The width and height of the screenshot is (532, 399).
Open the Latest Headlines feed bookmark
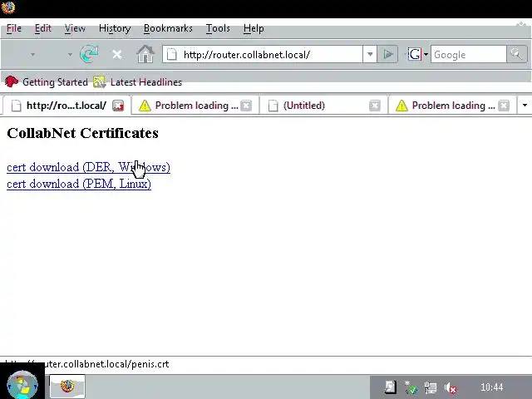coord(138,82)
